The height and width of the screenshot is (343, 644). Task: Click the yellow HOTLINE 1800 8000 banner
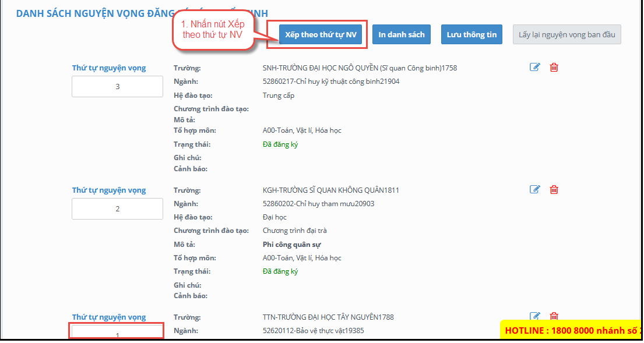tap(571, 330)
